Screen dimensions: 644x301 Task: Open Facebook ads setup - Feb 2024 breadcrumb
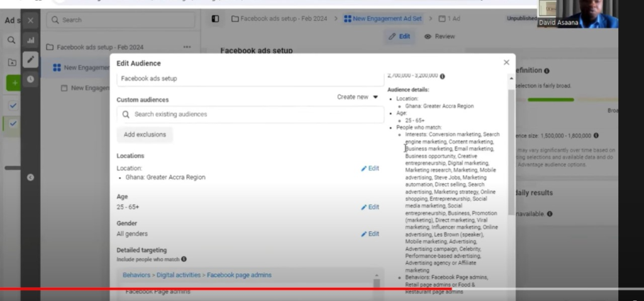click(x=279, y=18)
